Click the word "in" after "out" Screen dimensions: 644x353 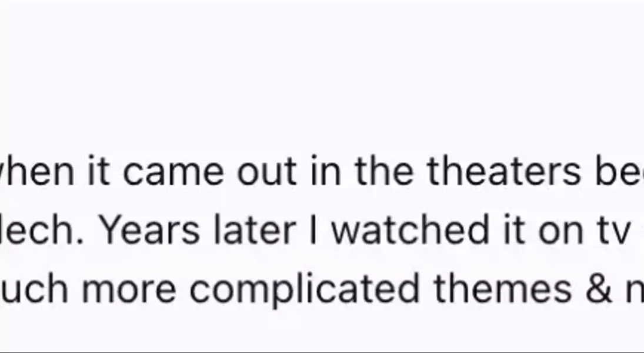[x=326, y=171]
